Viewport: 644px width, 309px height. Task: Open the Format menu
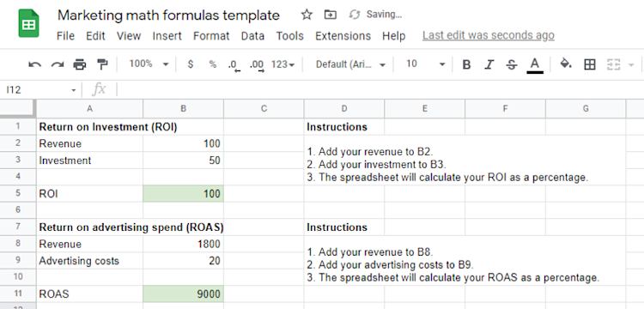click(x=211, y=36)
